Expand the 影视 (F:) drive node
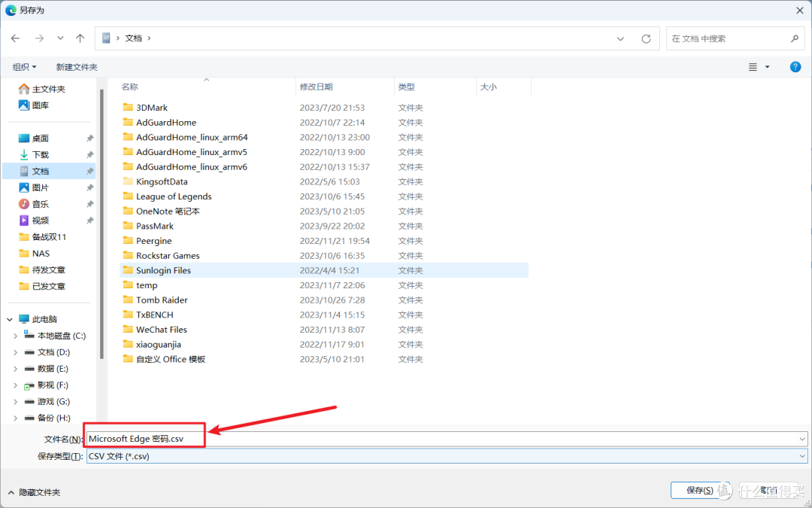The image size is (812, 508). (15, 385)
